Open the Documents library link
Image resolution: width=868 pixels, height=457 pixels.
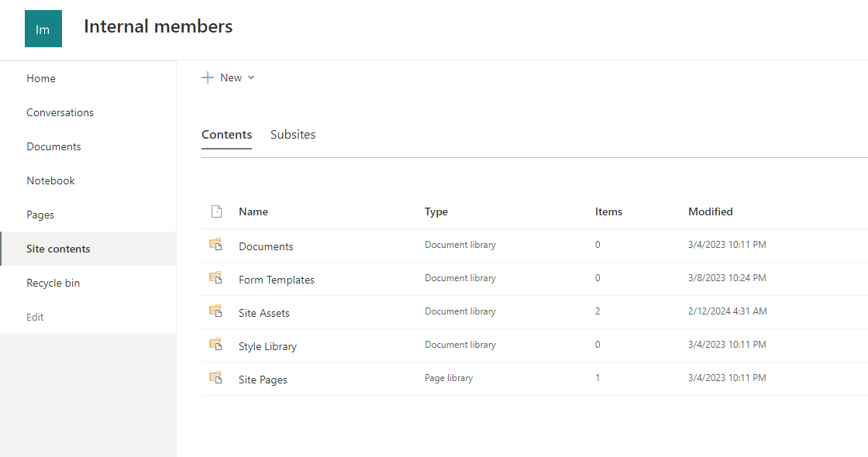(x=266, y=246)
